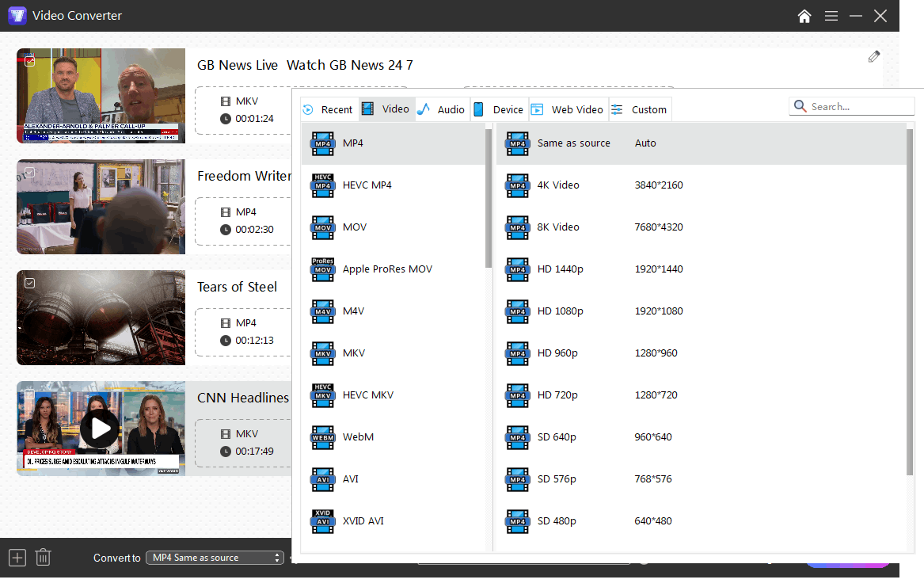The height and width of the screenshot is (587, 924).
Task: Click the resolution preset list scrollbar
Action: click(x=909, y=302)
